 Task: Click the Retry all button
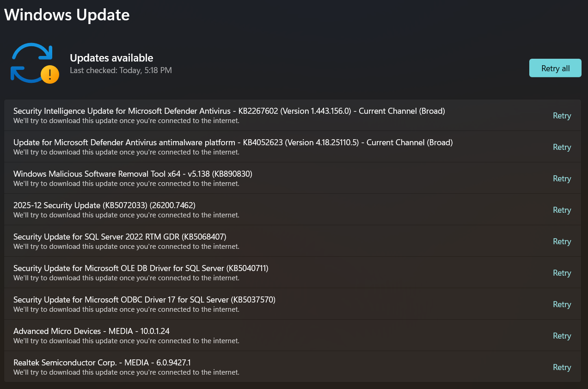pos(555,68)
